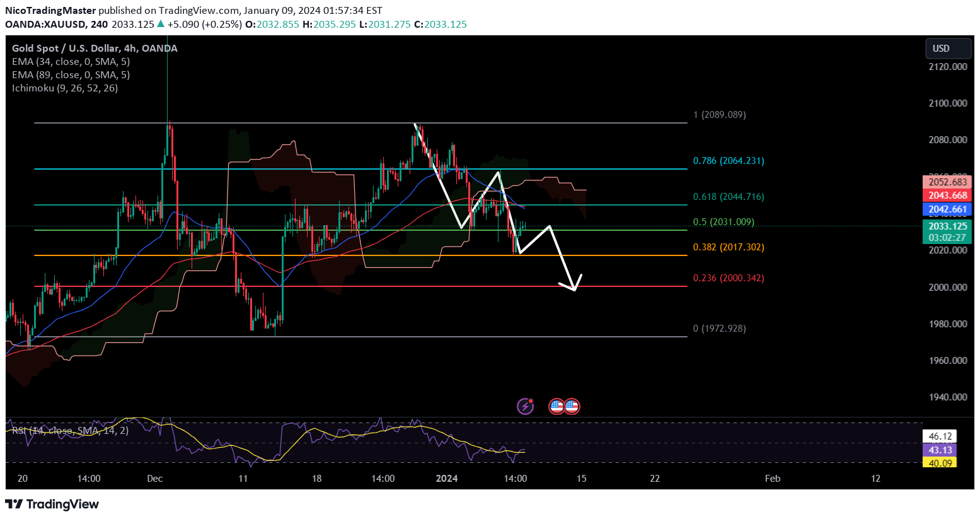Click the 15 date label on the time axis
Screen dimensions: 980x519
point(582,479)
